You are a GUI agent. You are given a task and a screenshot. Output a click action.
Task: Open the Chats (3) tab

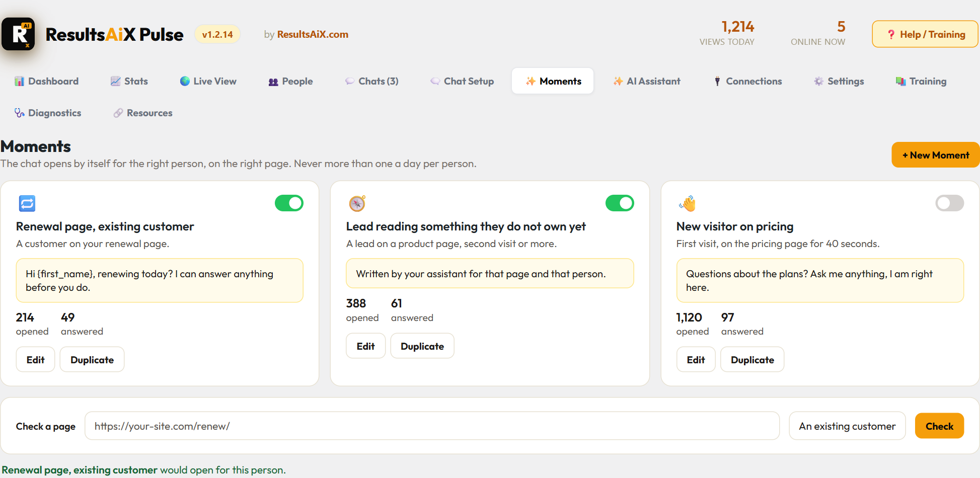pos(372,81)
